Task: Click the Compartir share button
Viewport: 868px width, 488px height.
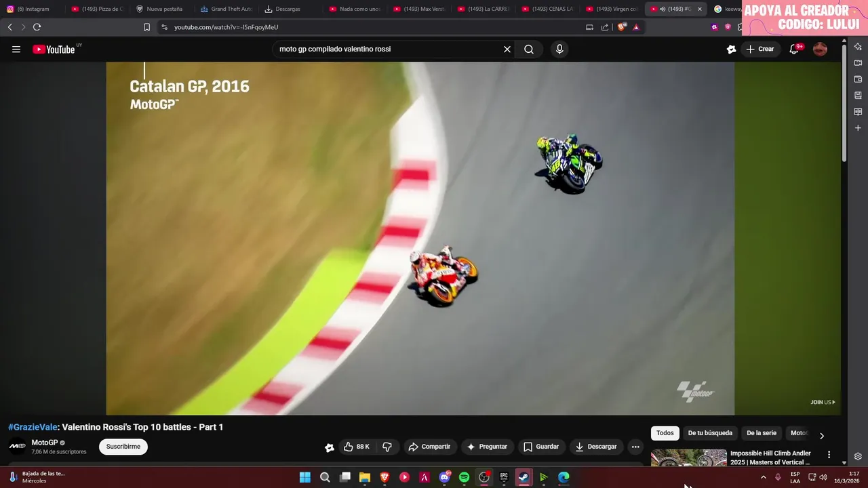Action: click(429, 447)
